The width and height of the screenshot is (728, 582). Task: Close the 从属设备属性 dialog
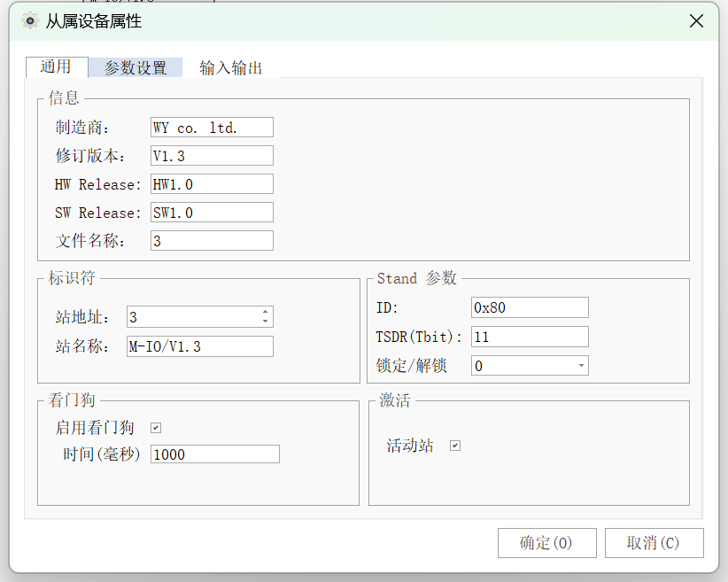tap(696, 21)
